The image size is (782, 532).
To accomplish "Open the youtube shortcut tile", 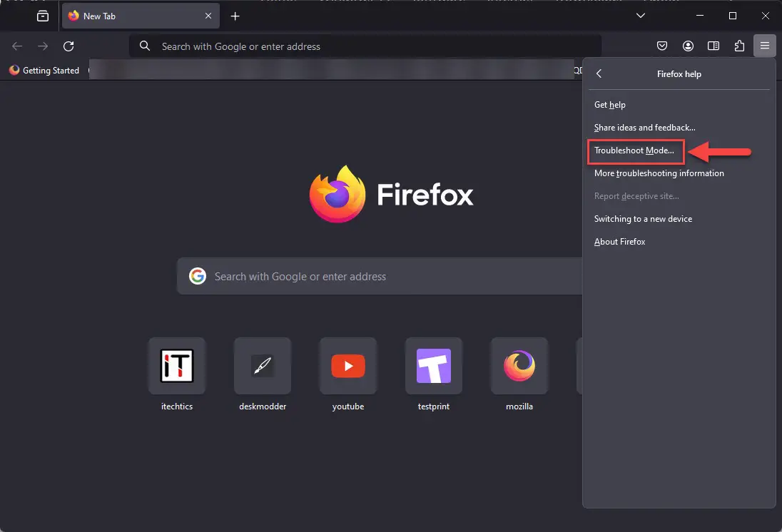I will pos(347,365).
